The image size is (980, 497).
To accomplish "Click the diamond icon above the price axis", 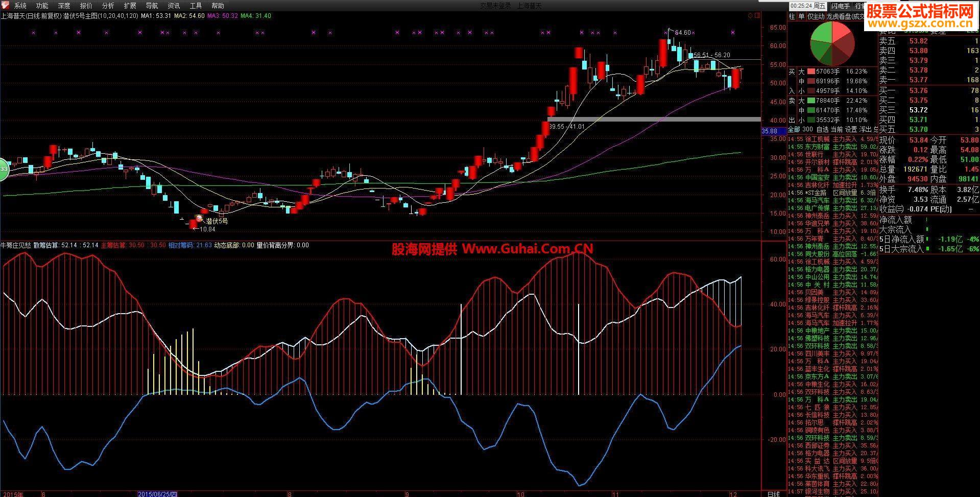I will [750, 16].
